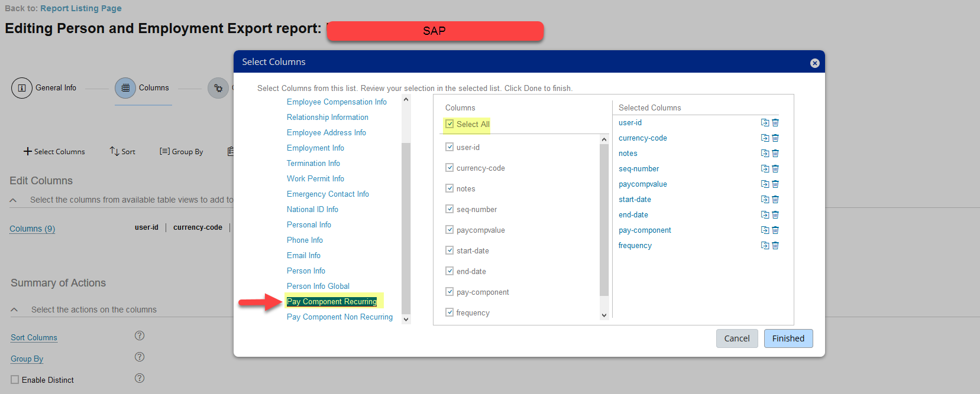Collapse the Edit Columns section chevron

coord(13,200)
